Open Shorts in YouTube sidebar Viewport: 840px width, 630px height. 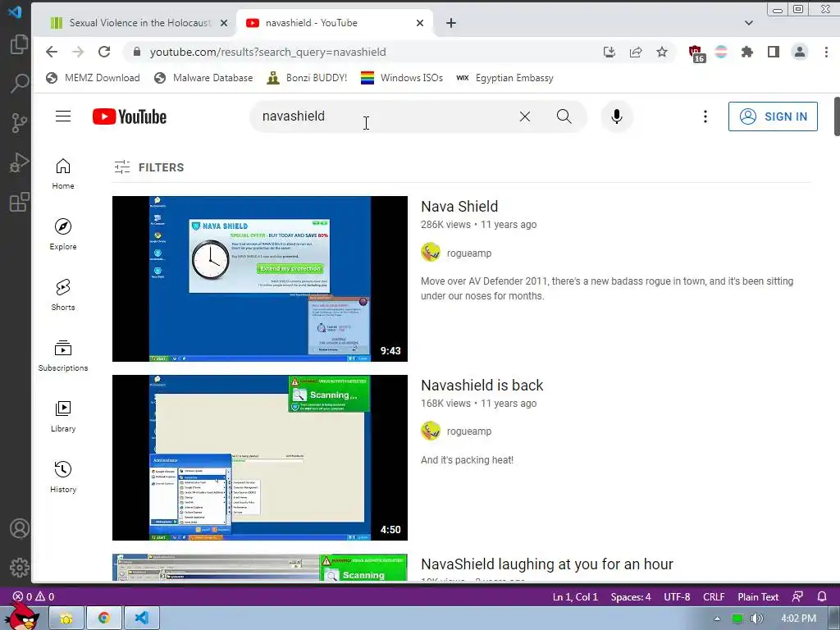tap(63, 295)
